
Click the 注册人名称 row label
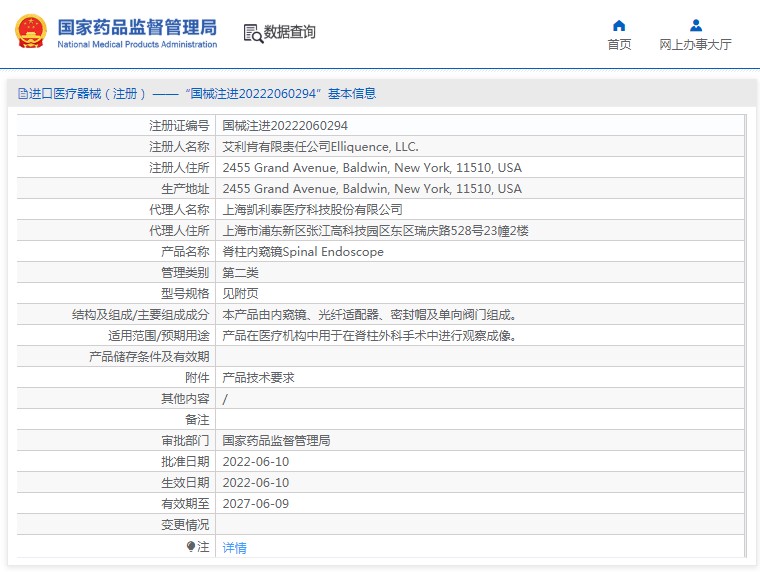click(179, 146)
